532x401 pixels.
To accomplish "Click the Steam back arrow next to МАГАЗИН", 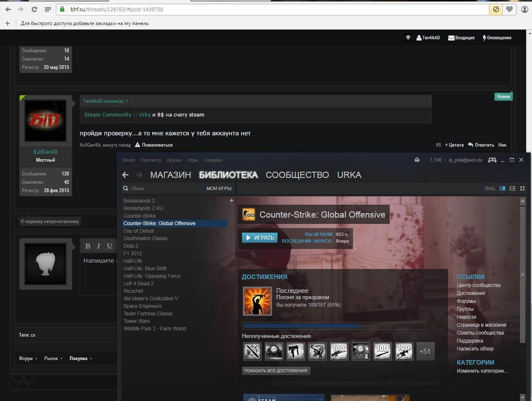I will (126, 175).
